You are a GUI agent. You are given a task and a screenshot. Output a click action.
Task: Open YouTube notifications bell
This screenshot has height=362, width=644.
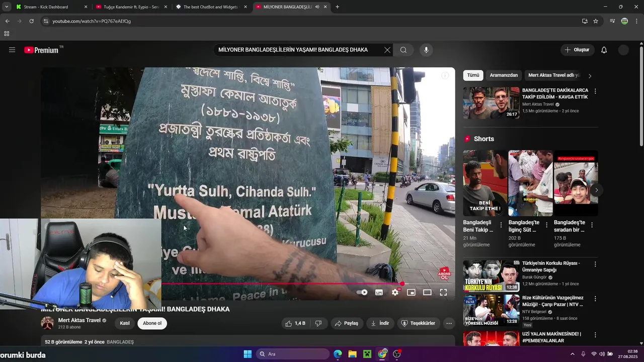(604, 50)
